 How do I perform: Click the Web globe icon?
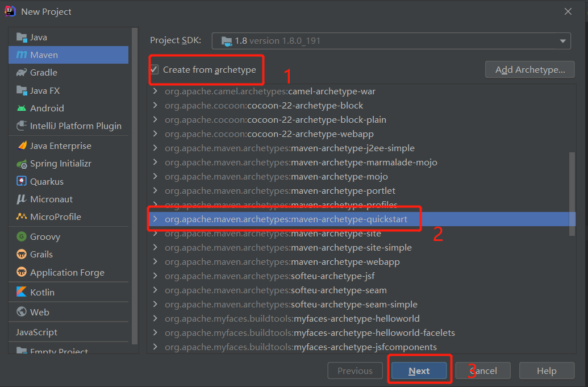coord(22,311)
